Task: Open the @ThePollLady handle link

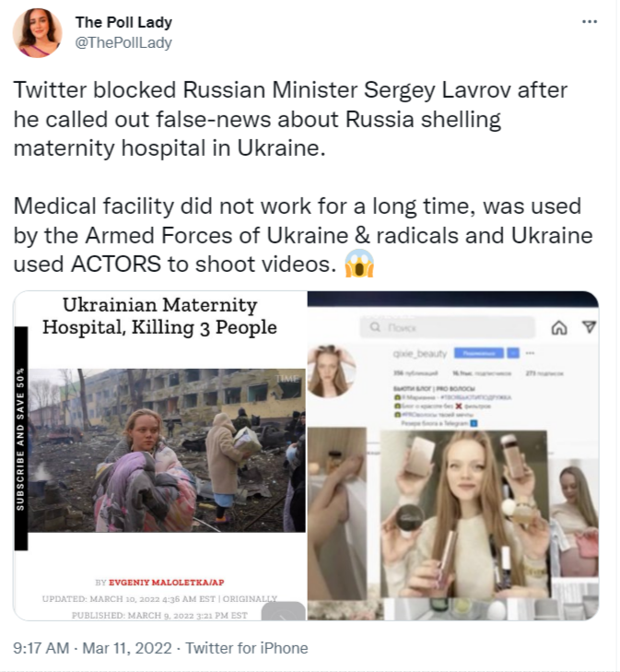Action: 123,42
